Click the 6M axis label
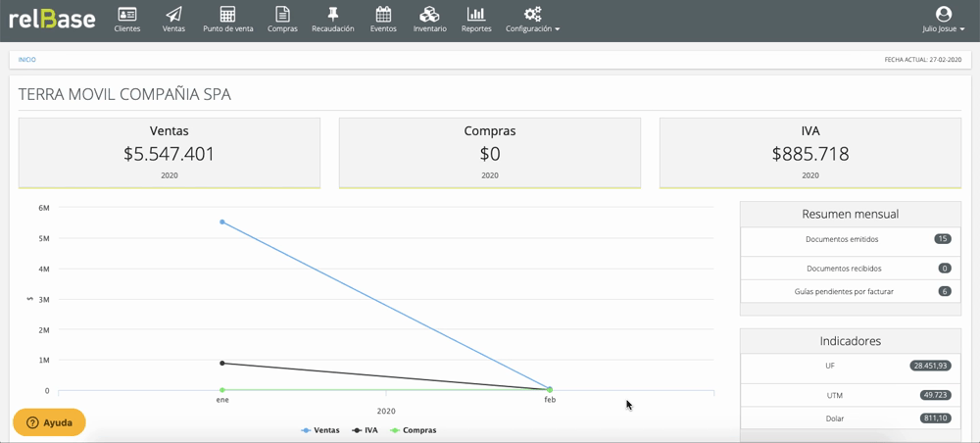 (44, 208)
